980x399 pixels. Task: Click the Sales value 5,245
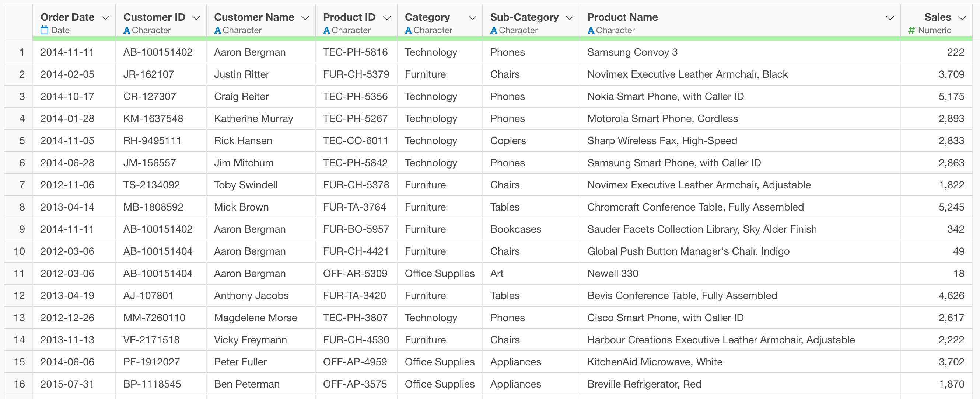(x=951, y=207)
